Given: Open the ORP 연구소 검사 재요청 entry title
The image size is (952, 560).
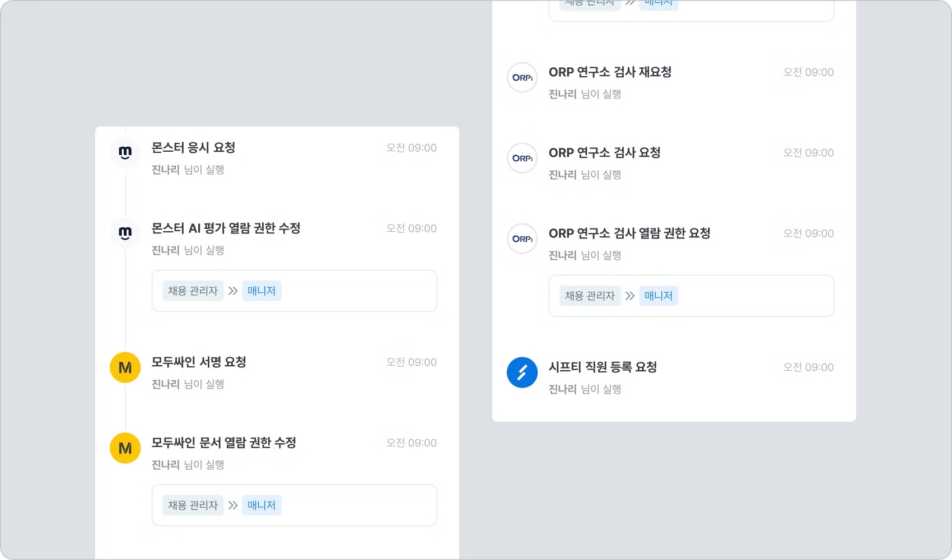Looking at the screenshot, I should tap(610, 72).
